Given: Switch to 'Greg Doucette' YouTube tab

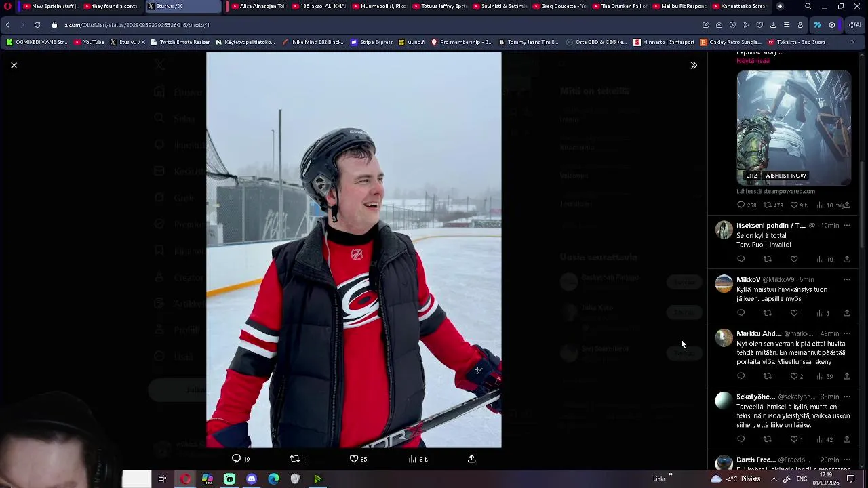Looking at the screenshot, I should pos(559,6).
